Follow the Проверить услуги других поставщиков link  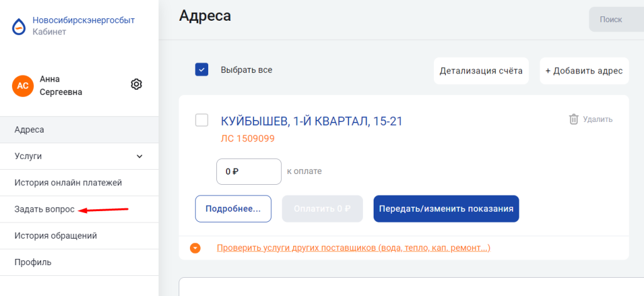353,248
